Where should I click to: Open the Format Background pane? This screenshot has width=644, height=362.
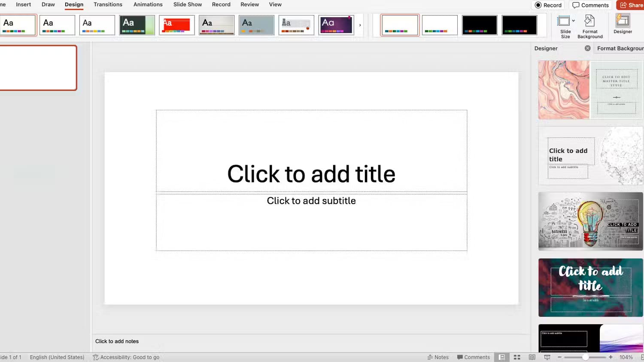pos(590,27)
